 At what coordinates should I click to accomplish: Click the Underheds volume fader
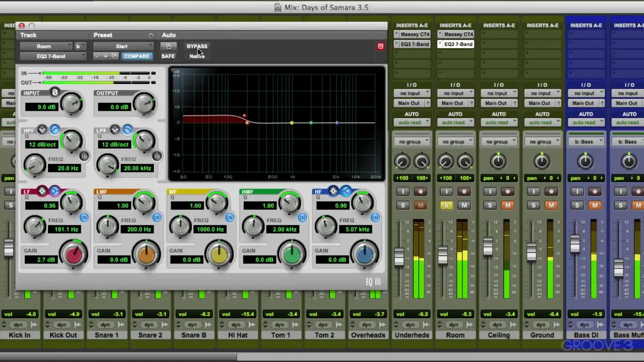(x=399, y=257)
